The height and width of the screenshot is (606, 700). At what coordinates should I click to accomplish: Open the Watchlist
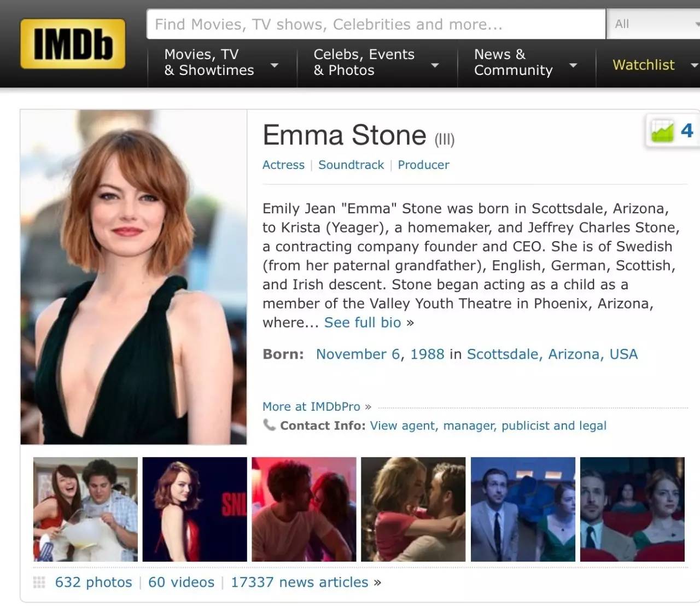click(643, 65)
